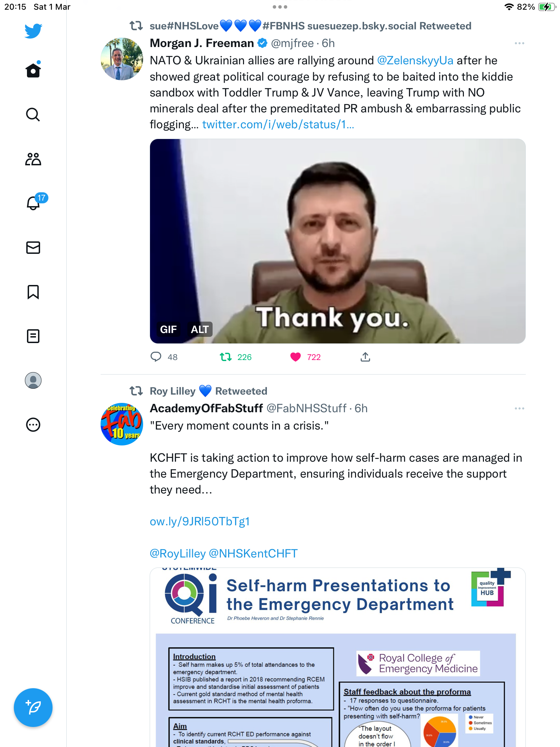Open the Thank you GIF preview
Image resolution: width=560 pixels, height=747 pixels.
point(338,241)
